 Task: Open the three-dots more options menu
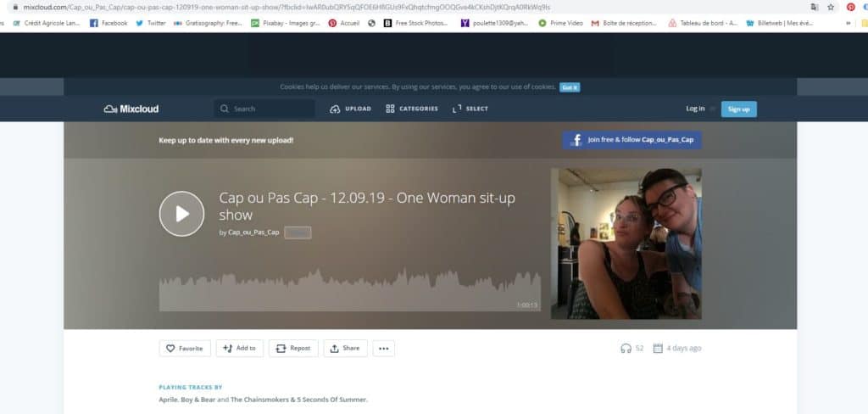tap(383, 348)
